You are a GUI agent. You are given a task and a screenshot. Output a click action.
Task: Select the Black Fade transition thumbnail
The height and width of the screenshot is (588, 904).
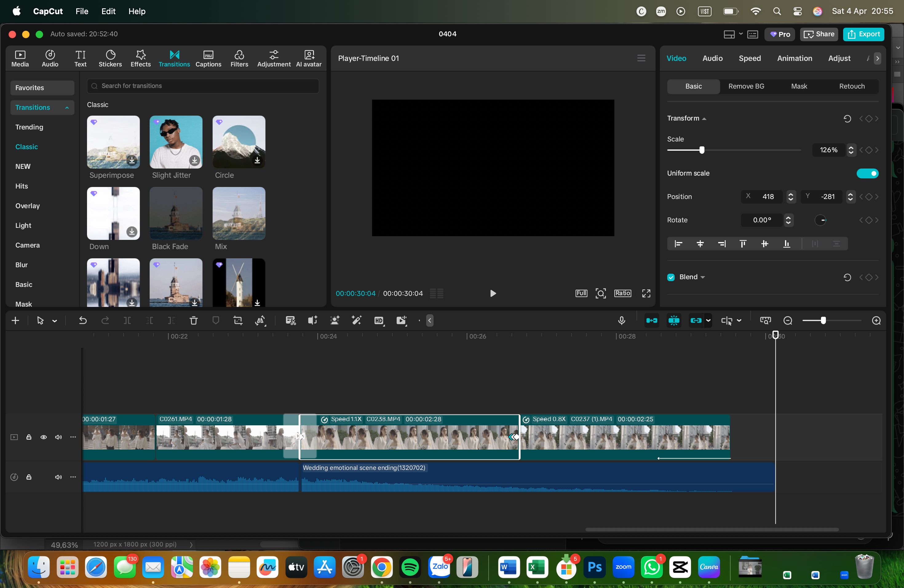click(x=176, y=213)
